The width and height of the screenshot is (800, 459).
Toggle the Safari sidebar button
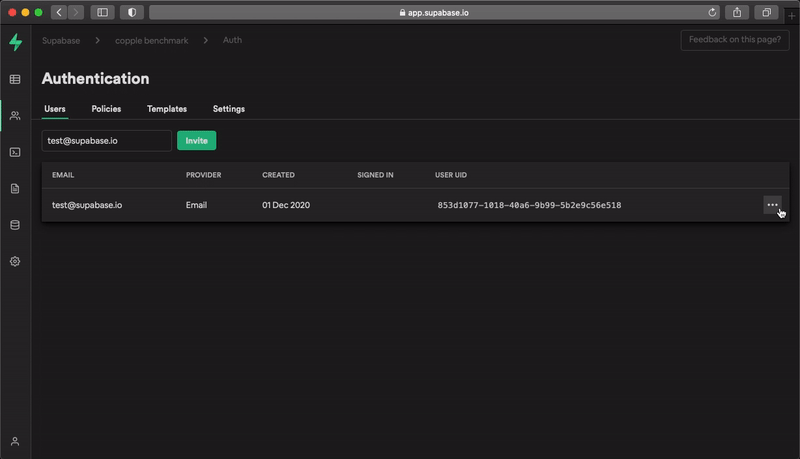(x=102, y=12)
